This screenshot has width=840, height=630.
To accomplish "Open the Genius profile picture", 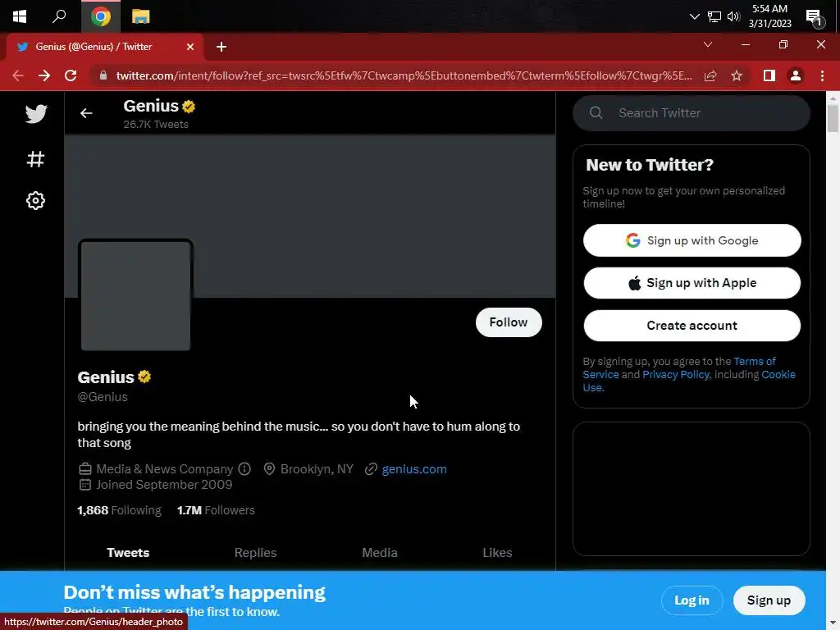I will point(135,295).
